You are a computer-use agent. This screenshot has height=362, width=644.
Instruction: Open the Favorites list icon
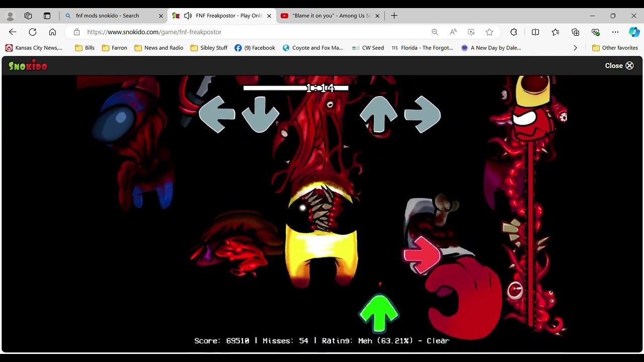click(555, 32)
